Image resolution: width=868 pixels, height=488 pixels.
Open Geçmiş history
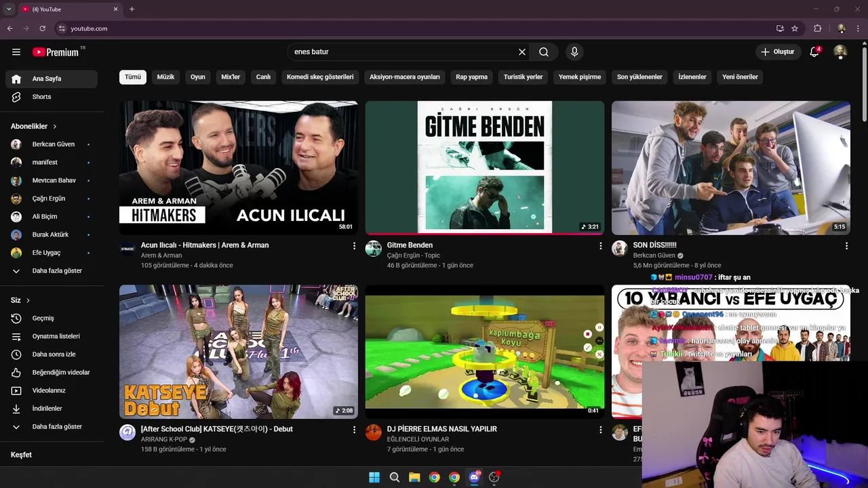click(52, 318)
